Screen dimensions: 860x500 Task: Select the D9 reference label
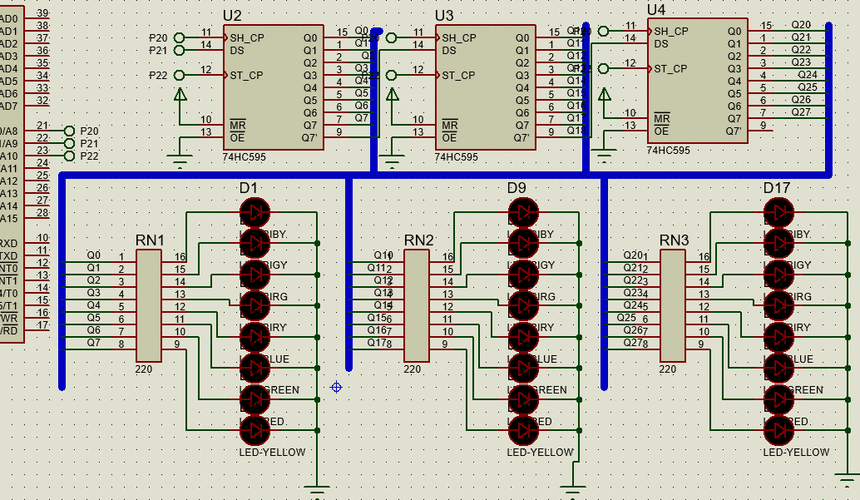pos(516,188)
